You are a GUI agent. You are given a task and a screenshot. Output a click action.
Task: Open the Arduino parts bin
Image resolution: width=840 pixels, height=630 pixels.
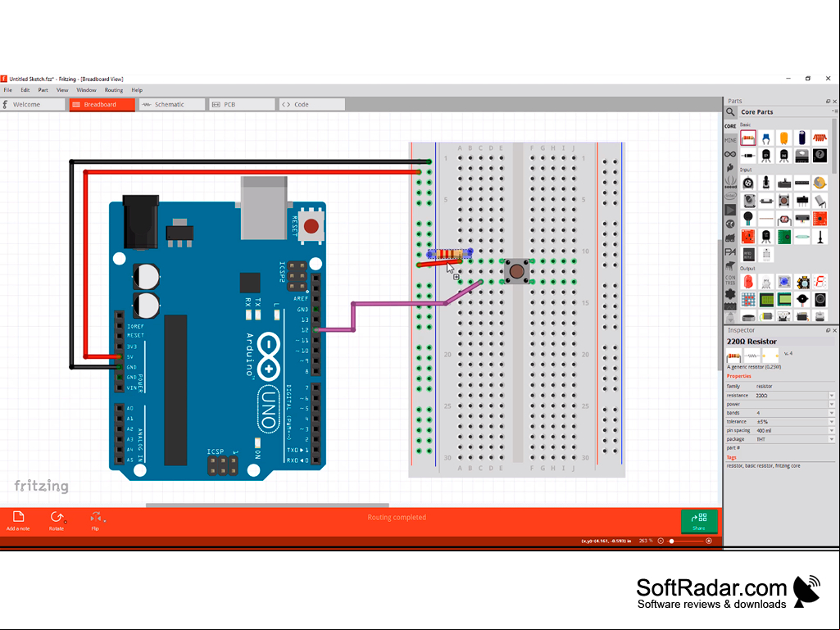click(730, 154)
